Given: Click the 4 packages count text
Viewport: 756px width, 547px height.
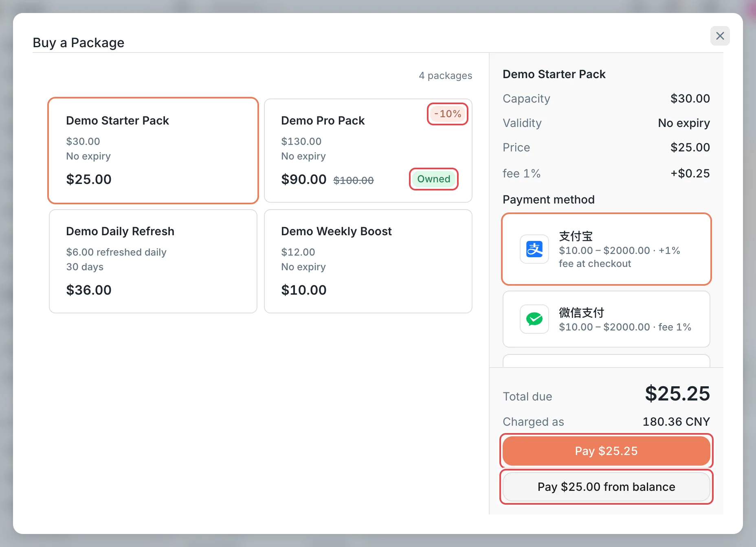Looking at the screenshot, I should (446, 76).
